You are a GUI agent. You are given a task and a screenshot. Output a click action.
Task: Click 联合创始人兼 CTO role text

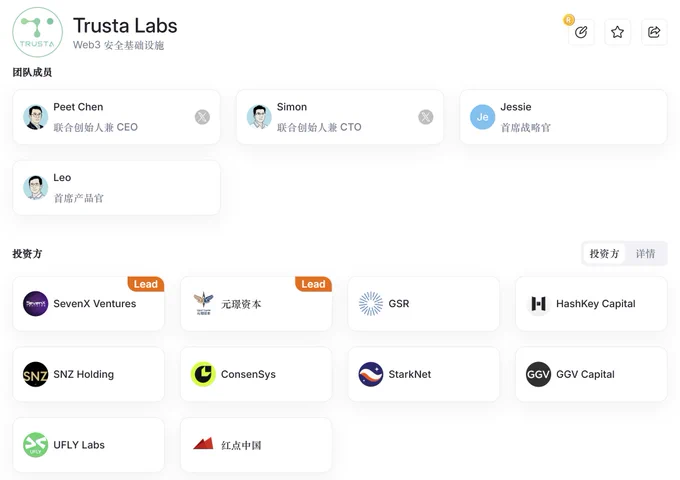pyautogui.click(x=319, y=127)
